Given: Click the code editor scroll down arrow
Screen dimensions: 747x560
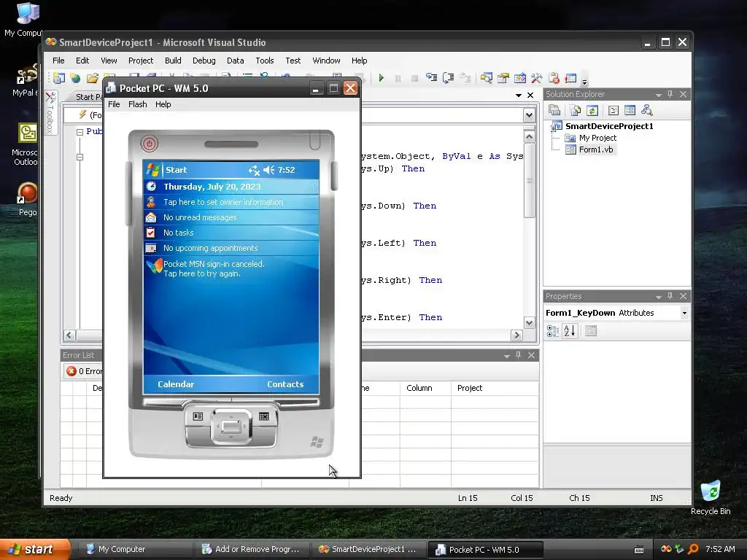Looking at the screenshot, I should [530, 322].
